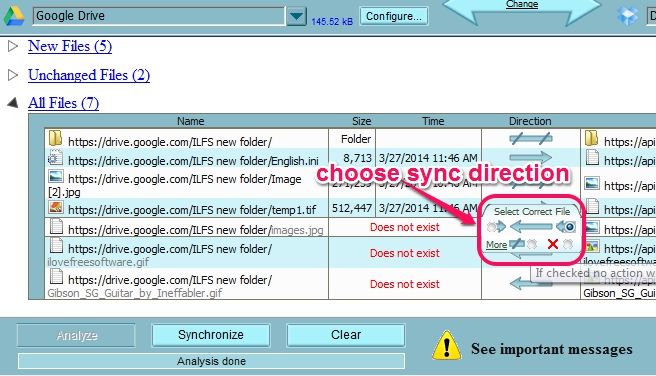Expand the New Files (5) section

pyautogui.click(x=13, y=46)
